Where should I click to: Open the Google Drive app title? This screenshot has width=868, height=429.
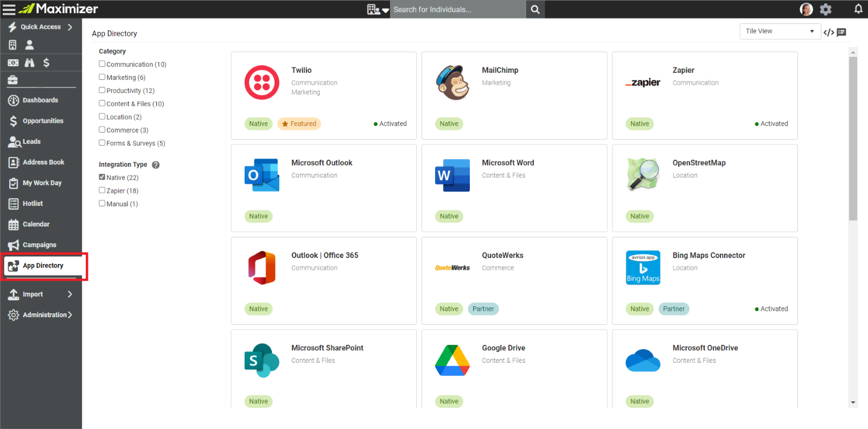click(503, 348)
